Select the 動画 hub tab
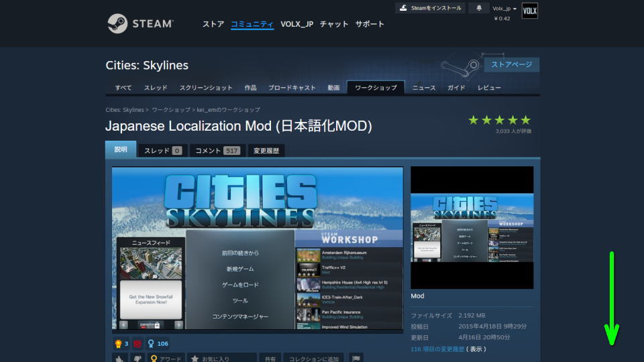 pyautogui.click(x=333, y=88)
